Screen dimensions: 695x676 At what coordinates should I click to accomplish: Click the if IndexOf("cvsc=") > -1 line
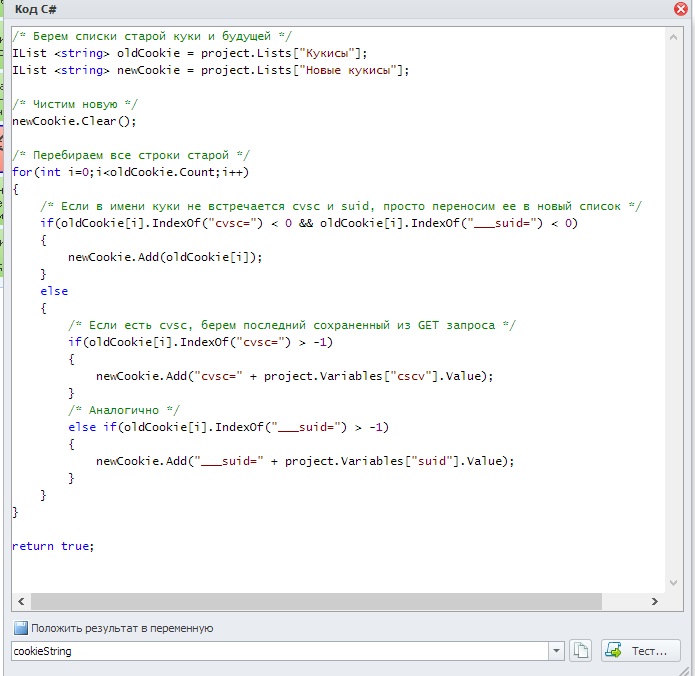point(200,342)
